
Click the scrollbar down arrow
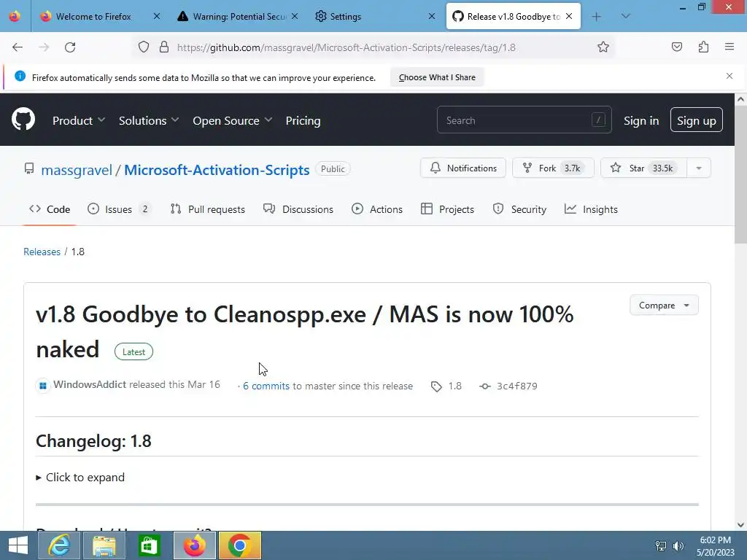pos(740,525)
